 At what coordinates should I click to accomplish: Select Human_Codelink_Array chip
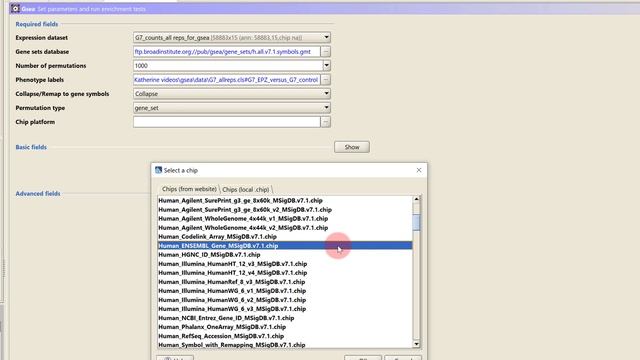tap(285, 236)
